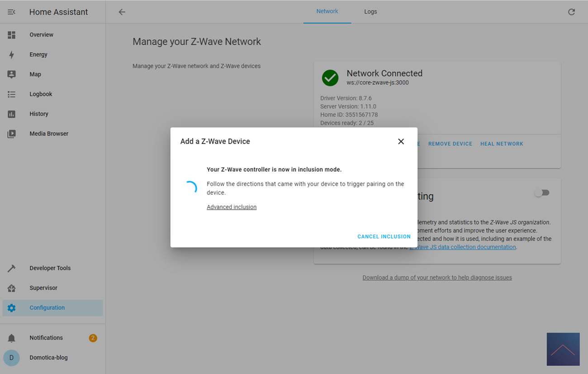Click Cancel Inclusion button
Screen dimensions: 588x374
pyautogui.click(x=384, y=237)
